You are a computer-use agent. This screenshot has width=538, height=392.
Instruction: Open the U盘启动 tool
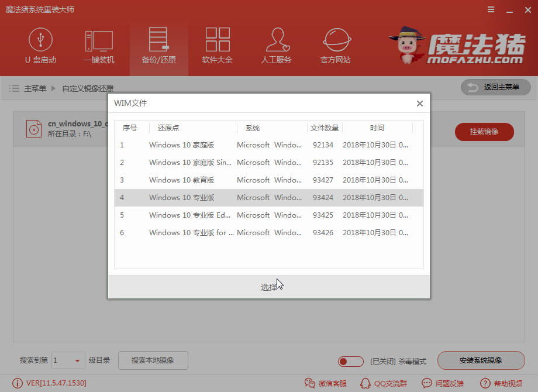[40, 46]
